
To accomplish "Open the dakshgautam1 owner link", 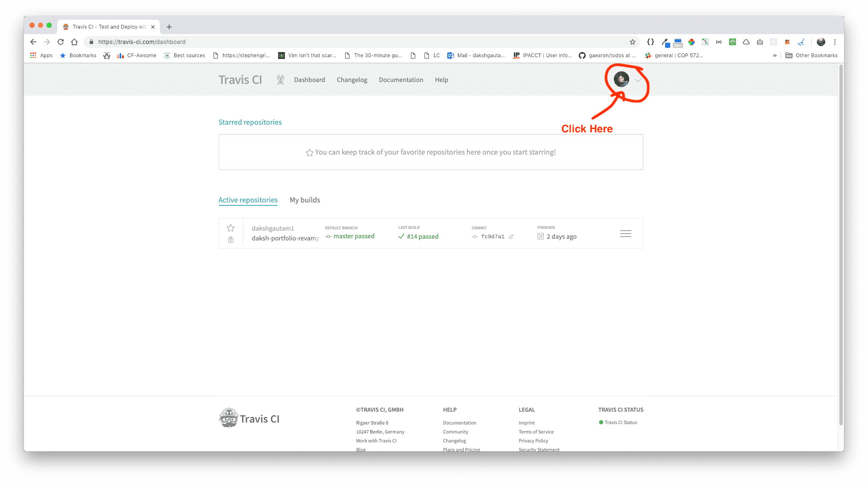I will pyautogui.click(x=273, y=228).
